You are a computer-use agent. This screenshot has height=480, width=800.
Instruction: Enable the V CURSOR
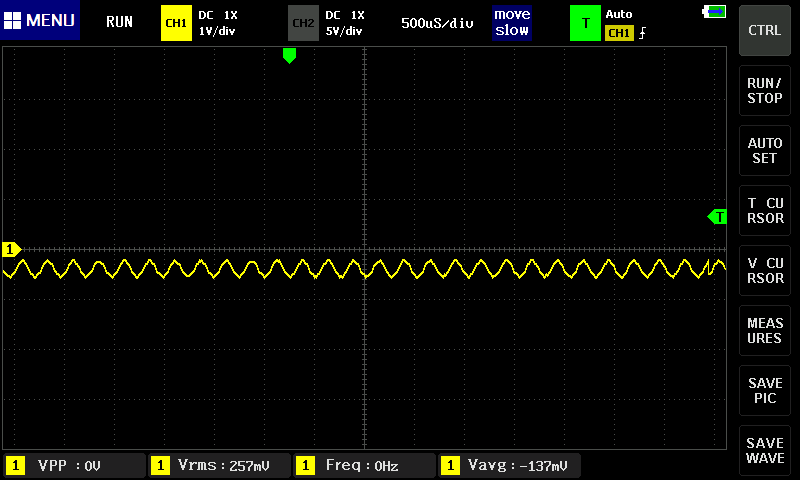(765, 270)
